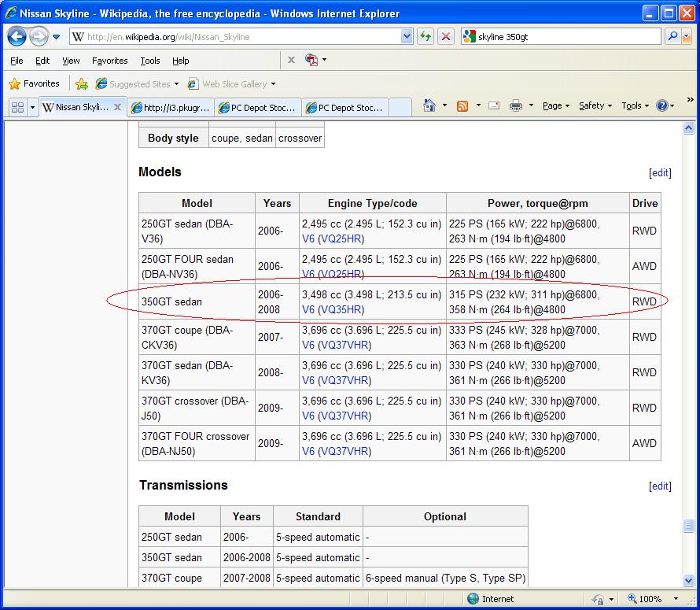Expand the Page dropdown menu

[x=556, y=106]
